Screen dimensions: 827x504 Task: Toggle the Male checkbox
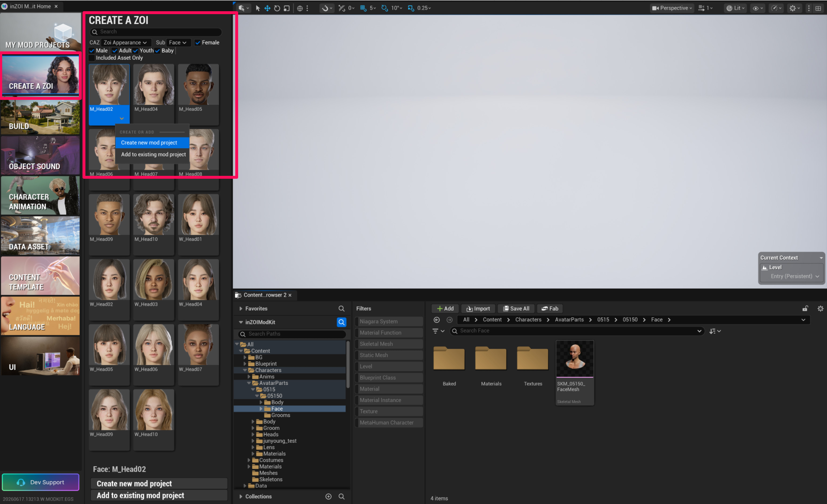pos(92,51)
